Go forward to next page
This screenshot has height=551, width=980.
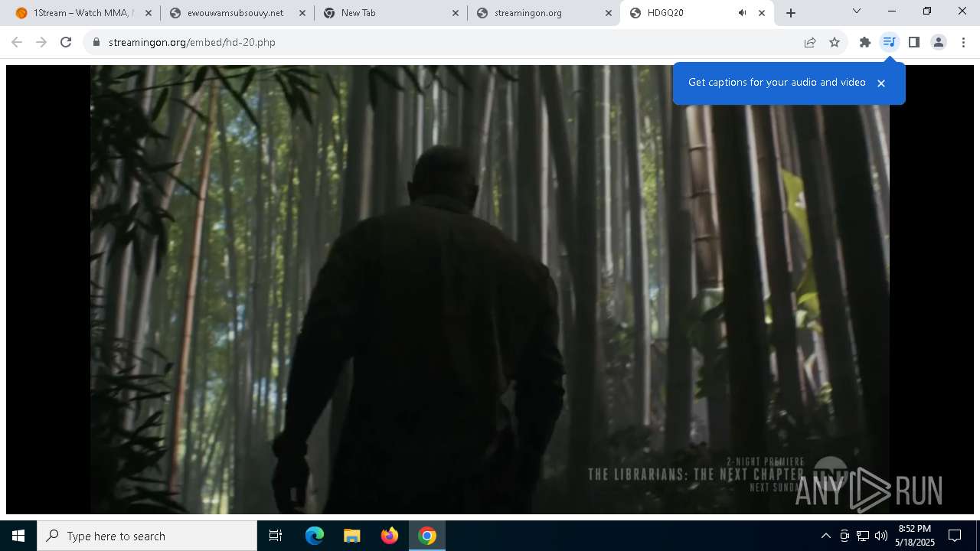click(x=41, y=42)
